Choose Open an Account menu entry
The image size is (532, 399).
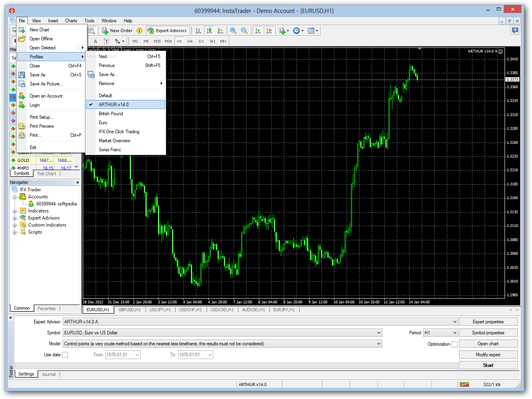(x=52, y=96)
